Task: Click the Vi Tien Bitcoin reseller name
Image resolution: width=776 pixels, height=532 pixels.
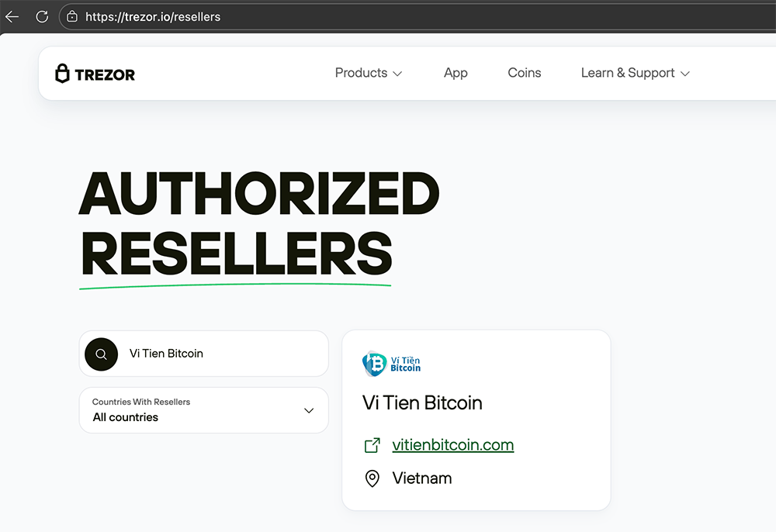Action: tap(422, 403)
